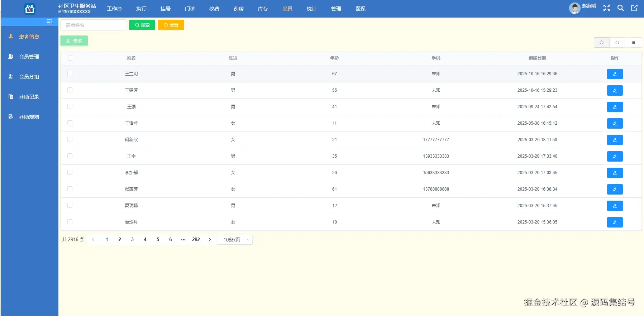Open 会员管理 in the sidebar

[29, 57]
